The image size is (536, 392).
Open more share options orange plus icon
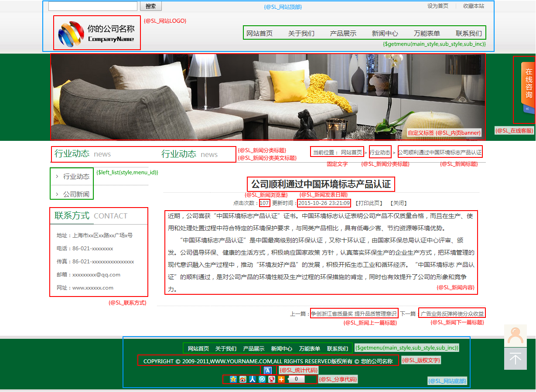(x=281, y=379)
